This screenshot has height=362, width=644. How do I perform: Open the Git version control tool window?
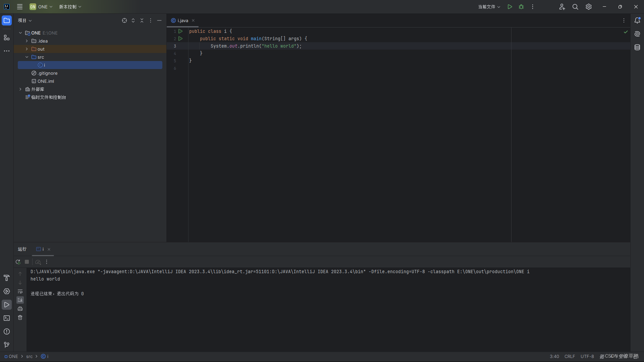pyautogui.click(x=7, y=345)
